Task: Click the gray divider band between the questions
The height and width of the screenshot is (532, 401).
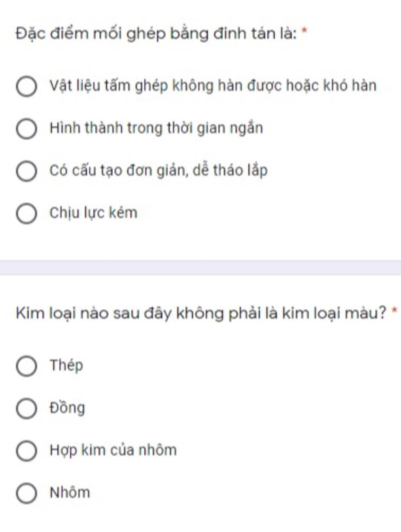Action: [200, 268]
